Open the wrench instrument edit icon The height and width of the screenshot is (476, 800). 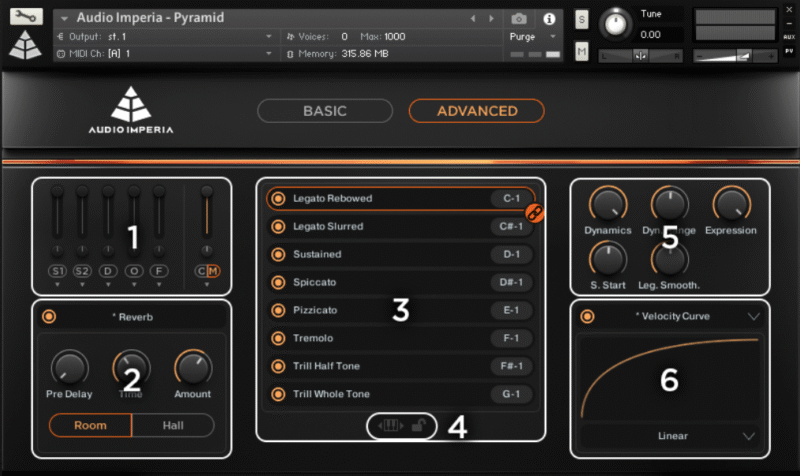[26, 16]
